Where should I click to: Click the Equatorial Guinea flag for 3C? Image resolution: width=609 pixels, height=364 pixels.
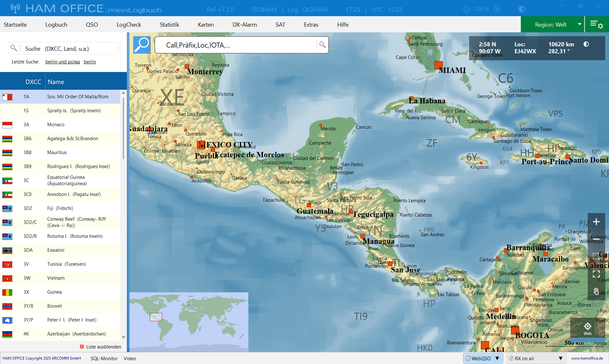(7, 181)
